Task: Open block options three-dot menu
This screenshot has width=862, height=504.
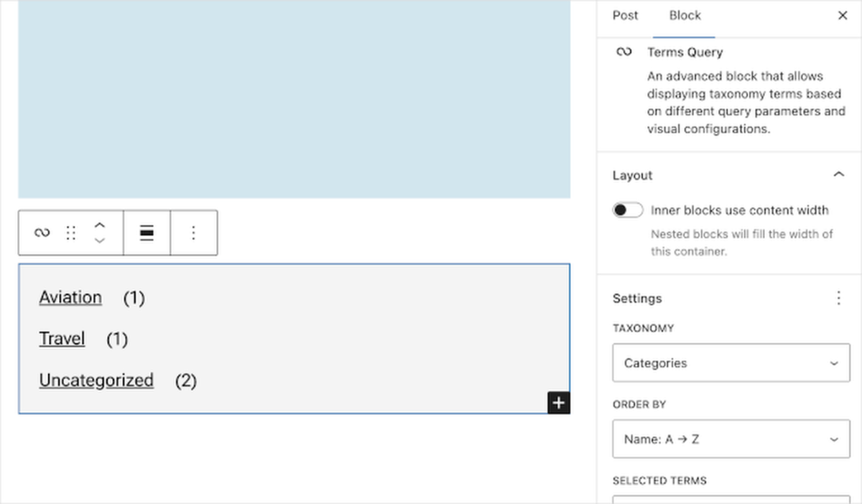Action: (193, 233)
